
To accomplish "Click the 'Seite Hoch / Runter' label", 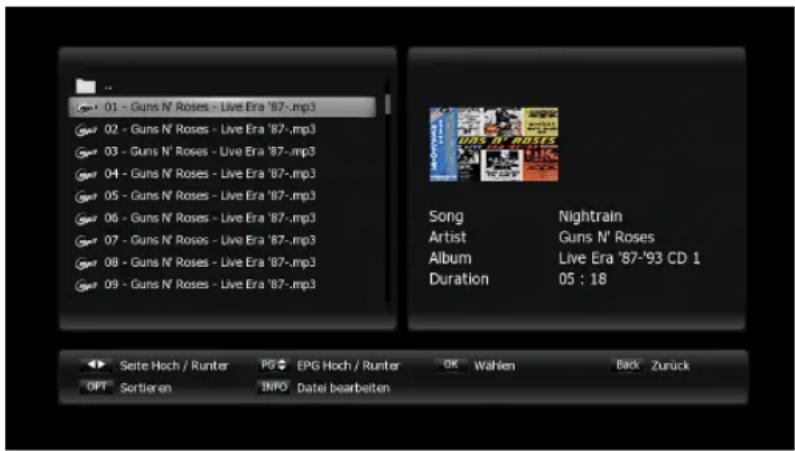I will click(x=174, y=366).
